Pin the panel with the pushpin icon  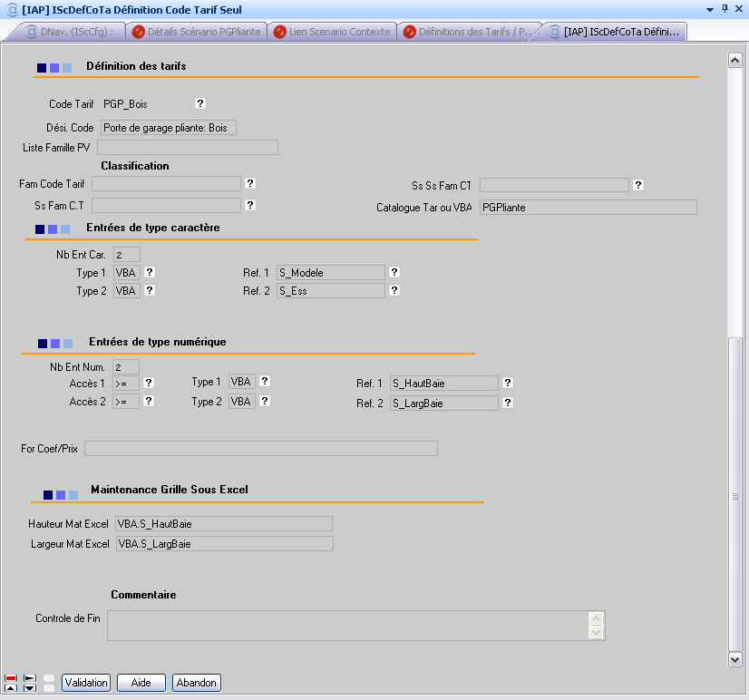725,9
